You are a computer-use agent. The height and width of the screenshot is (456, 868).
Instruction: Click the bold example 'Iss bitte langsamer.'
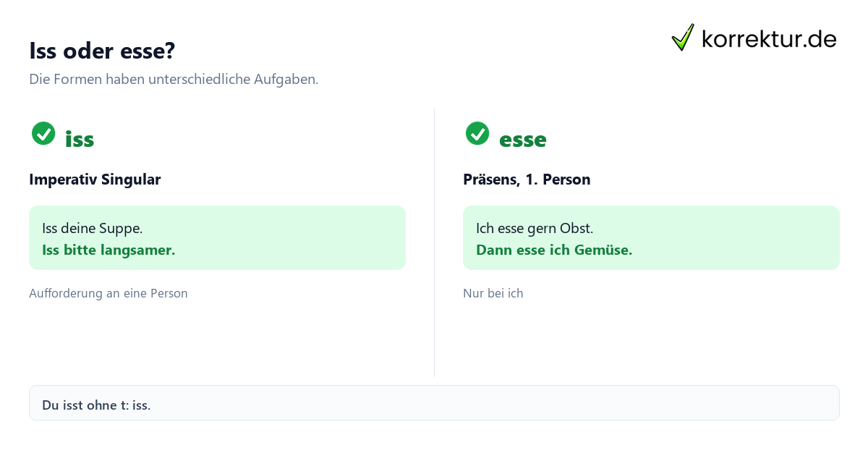pyautogui.click(x=109, y=250)
